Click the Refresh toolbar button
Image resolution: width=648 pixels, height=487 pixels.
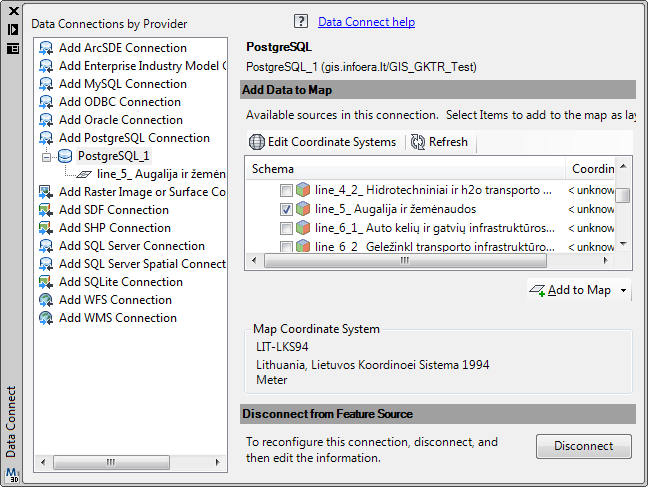coord(439,142)
